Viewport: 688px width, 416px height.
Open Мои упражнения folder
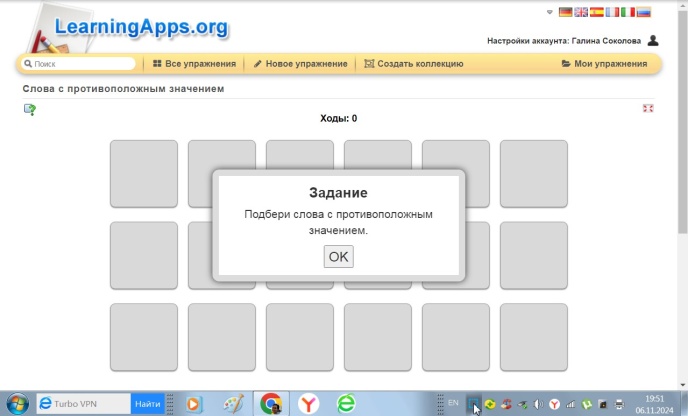[x=604, y=64]
